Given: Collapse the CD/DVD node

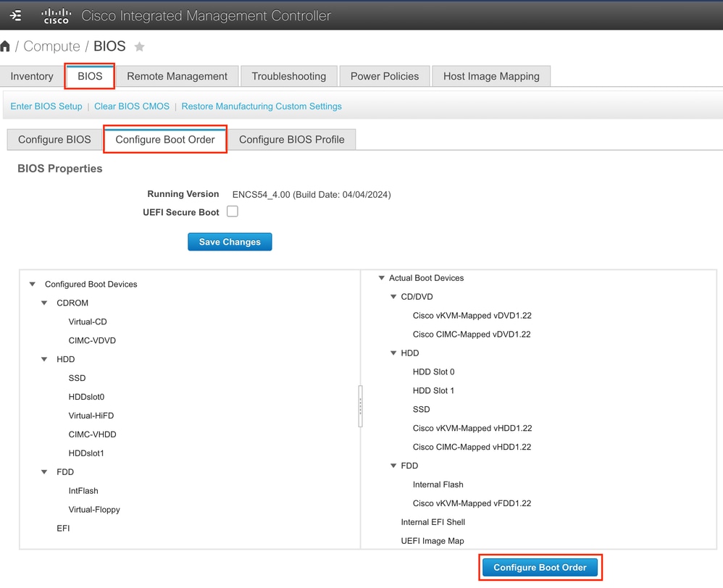Looking at the screenshot, I should [x=393, y=297].
